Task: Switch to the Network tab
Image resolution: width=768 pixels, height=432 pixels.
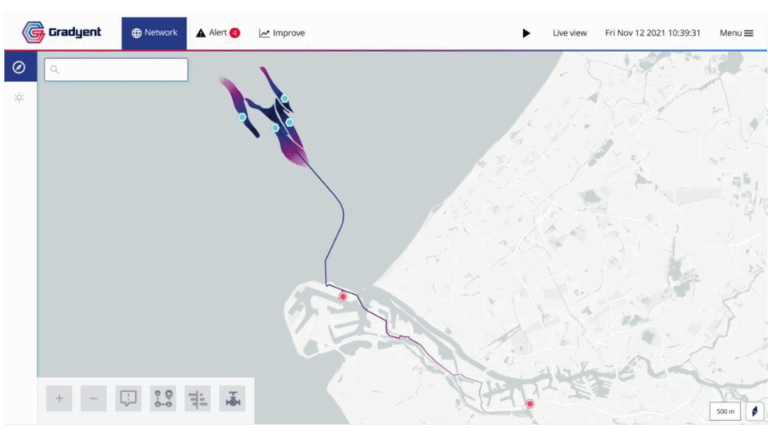Action: click(x=154, y=33)
